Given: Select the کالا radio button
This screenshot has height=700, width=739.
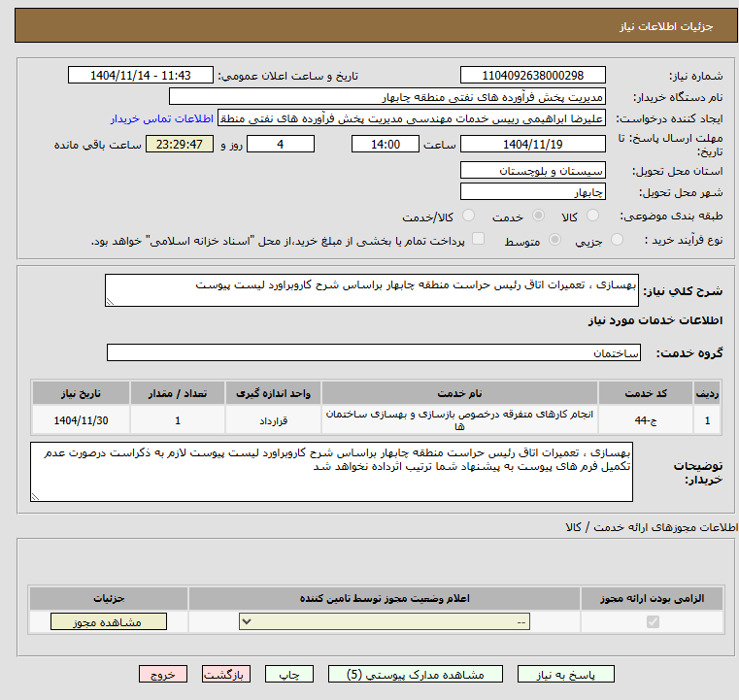Looking at the screenshot, I should click(x=592, y=216).
